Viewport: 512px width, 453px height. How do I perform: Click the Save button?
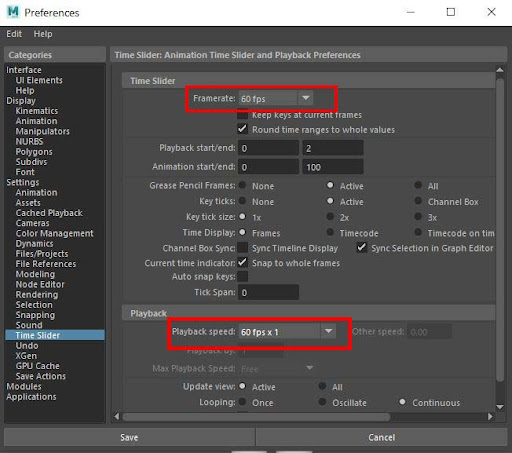[x=129, y=437]
